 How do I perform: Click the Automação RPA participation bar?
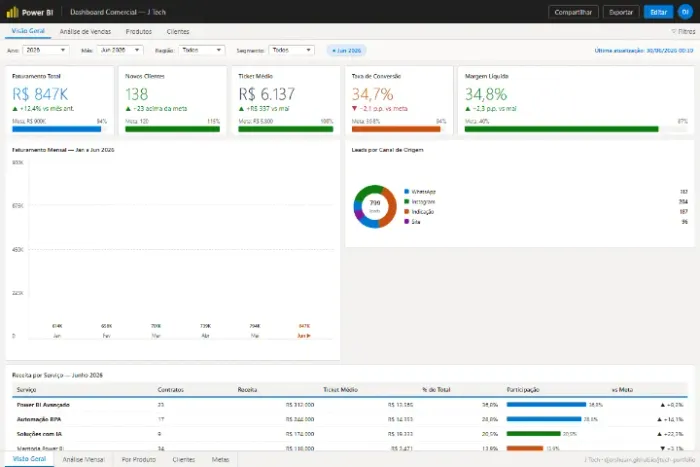pos(544,419)
